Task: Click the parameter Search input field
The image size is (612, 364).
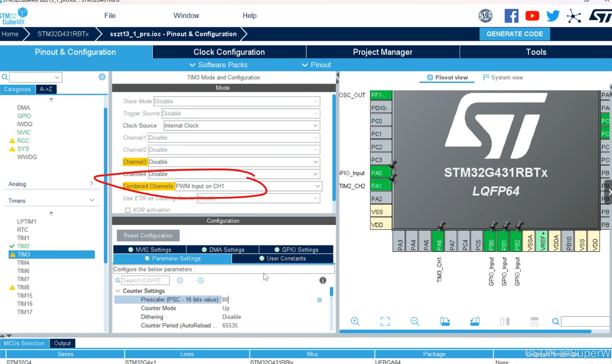Action: tap(145, 280)
